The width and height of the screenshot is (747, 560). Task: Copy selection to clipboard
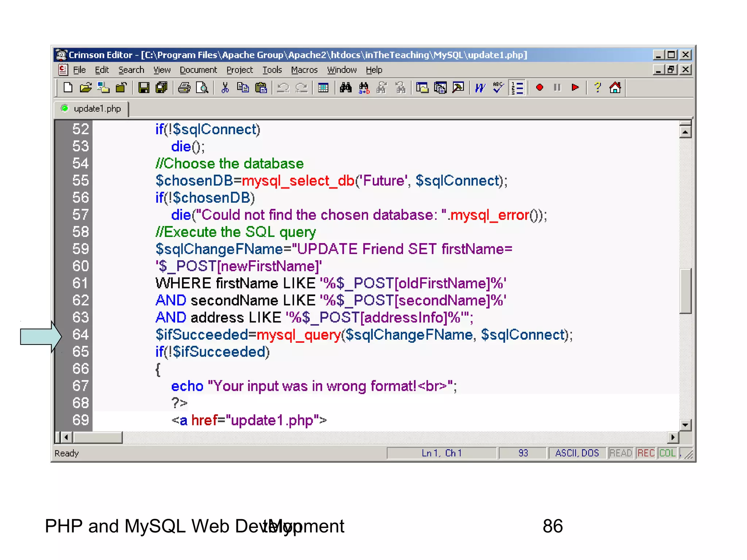[x=243, y=88]
